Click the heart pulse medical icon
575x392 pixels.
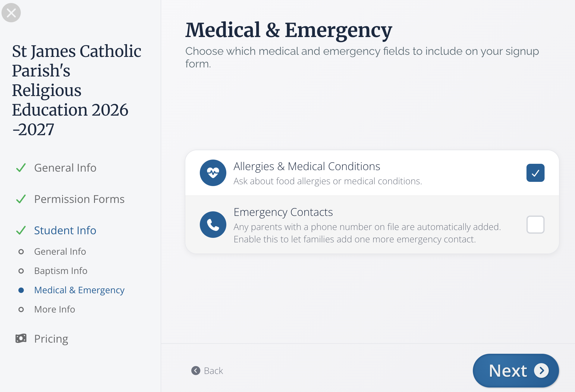213,173
